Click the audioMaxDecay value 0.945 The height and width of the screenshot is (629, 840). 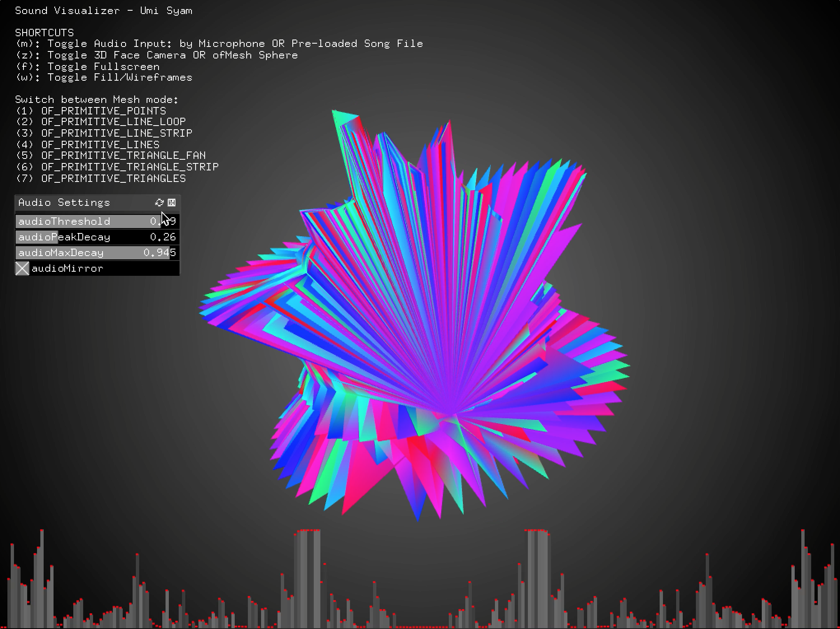pos(159,253)
